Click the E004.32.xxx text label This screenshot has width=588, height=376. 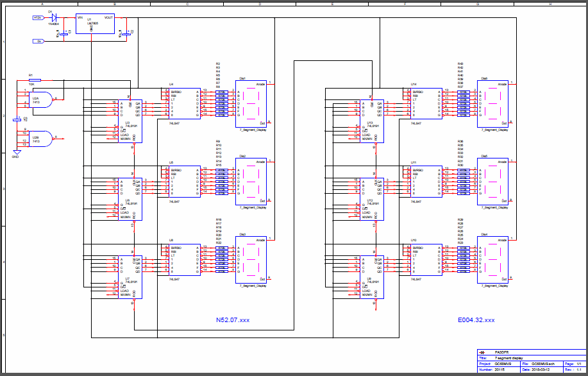coord(476,320)
